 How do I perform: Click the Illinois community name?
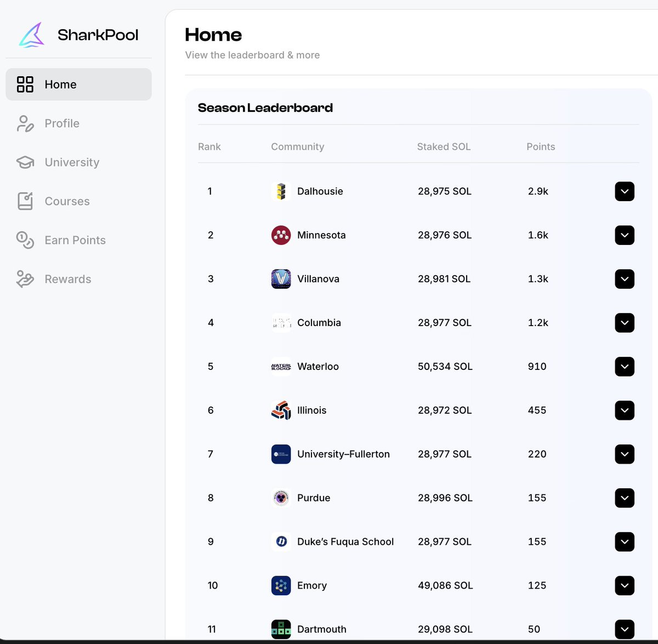(x=311, y=411)
